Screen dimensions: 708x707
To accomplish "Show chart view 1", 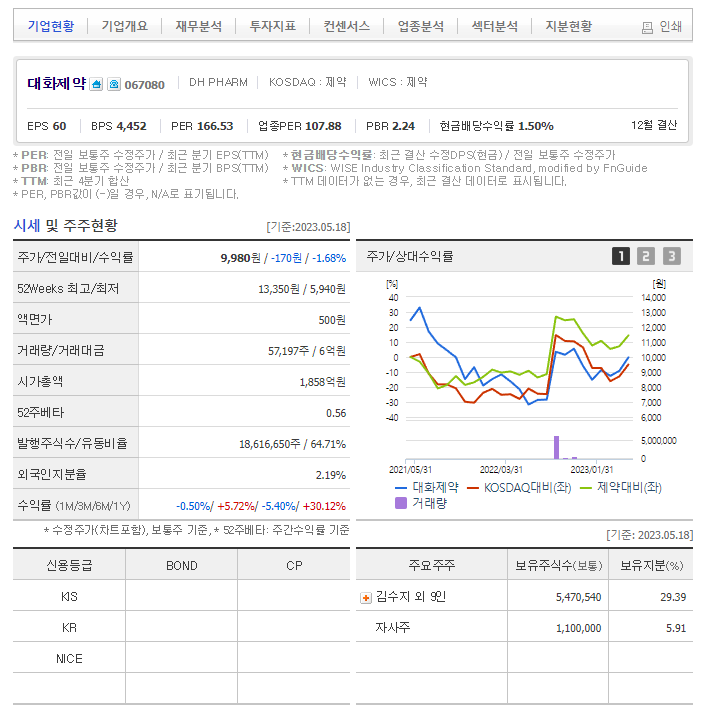I will click(x=621, y=256).
